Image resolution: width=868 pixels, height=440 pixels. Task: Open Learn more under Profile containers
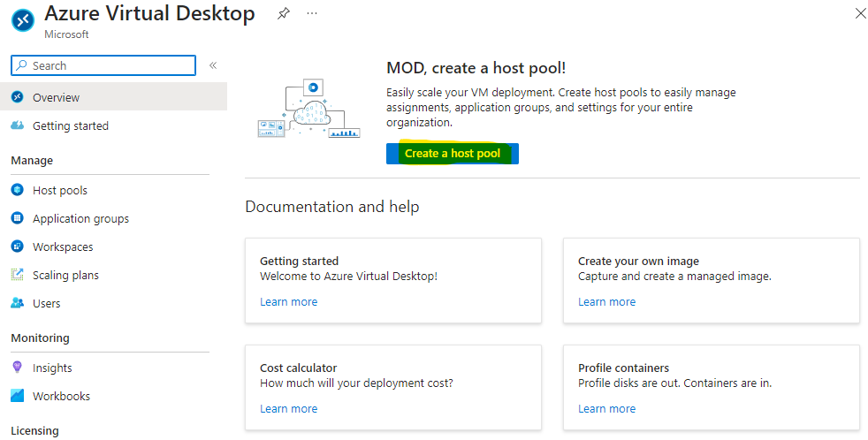coord(606,408)
